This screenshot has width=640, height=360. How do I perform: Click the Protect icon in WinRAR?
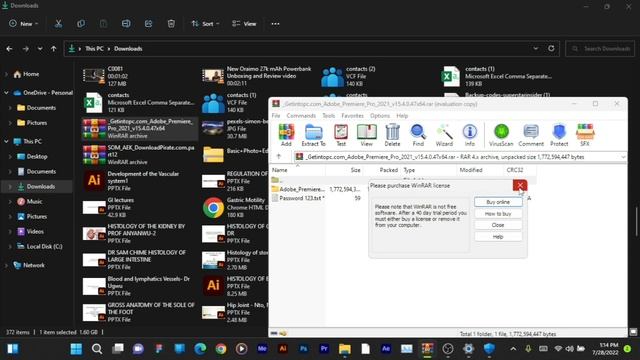pos(559,135)
